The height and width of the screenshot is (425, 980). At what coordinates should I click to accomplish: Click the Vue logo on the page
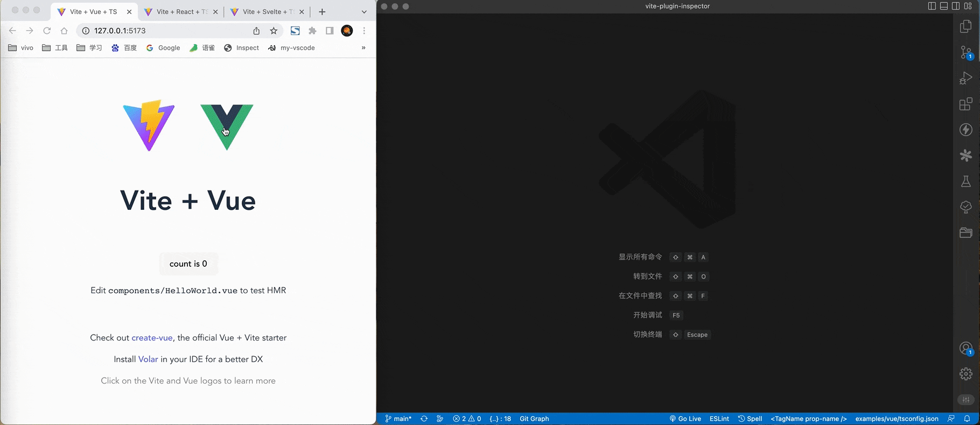227,127
